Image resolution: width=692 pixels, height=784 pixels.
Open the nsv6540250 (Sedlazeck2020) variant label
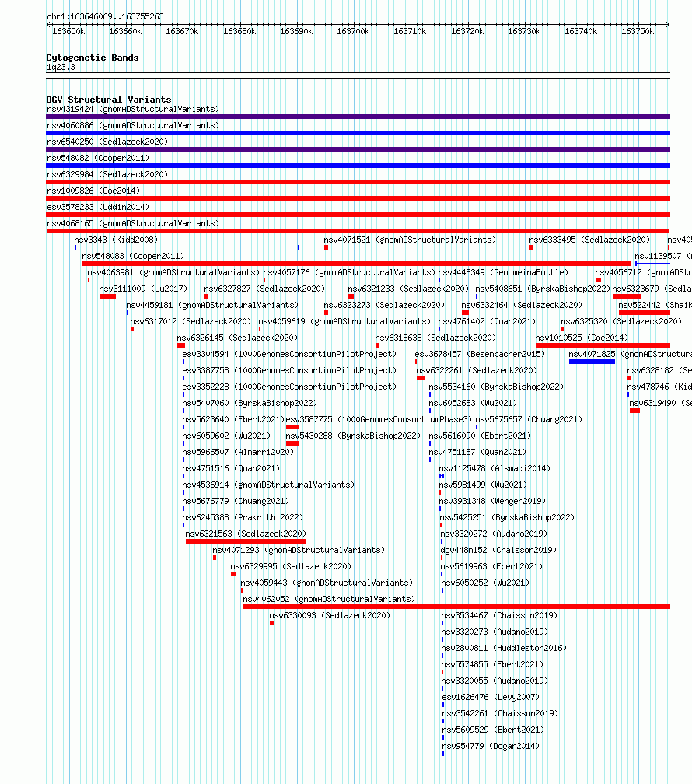point(107,142)
